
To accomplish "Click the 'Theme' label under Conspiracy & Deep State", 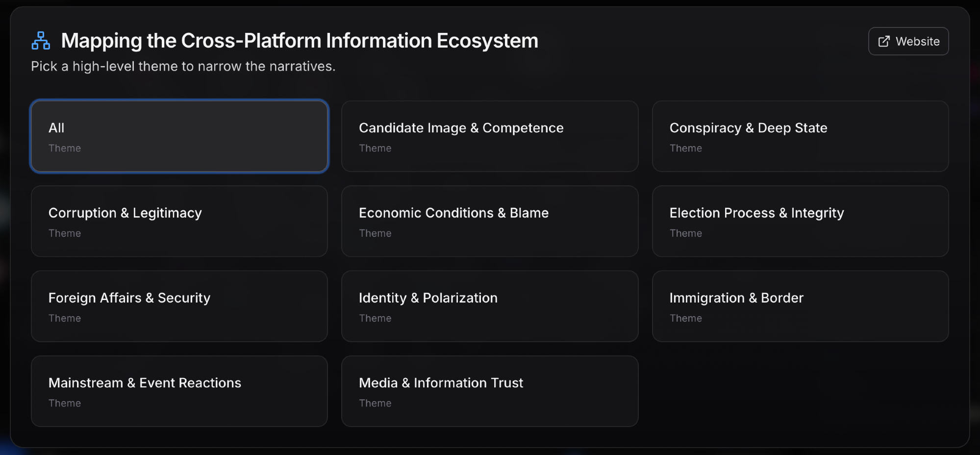I will 685,148.
